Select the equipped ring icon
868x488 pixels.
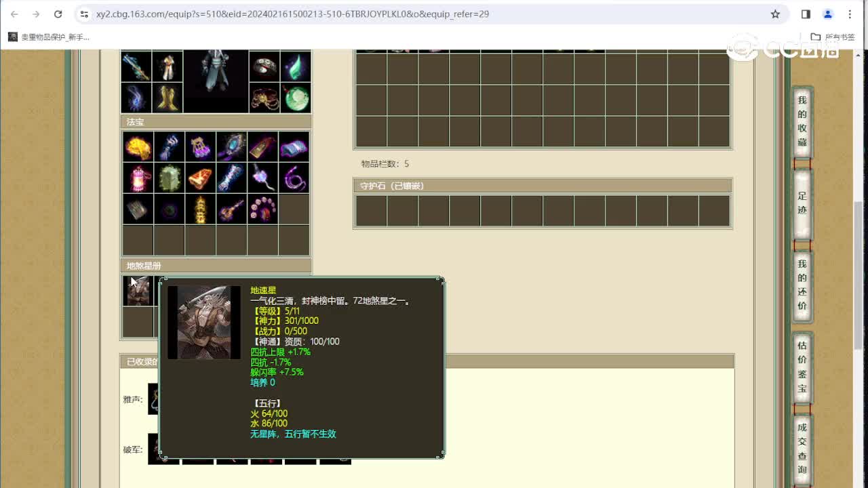coord(264,66)
